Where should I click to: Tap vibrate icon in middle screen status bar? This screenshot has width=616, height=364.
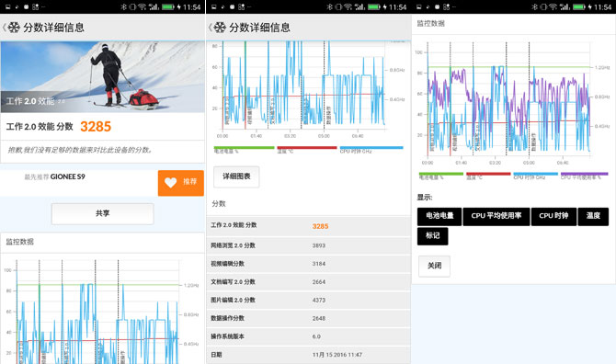click(x=338, y=6)
